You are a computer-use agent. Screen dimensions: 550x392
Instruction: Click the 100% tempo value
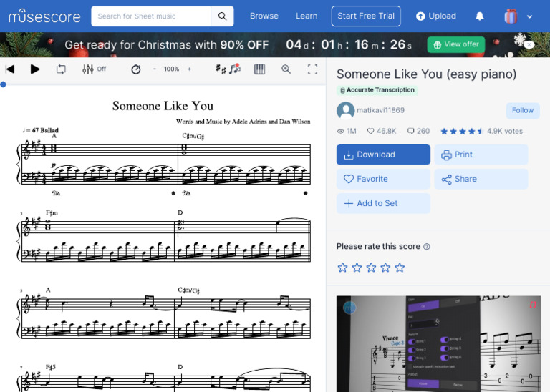[x=172, y=69]
